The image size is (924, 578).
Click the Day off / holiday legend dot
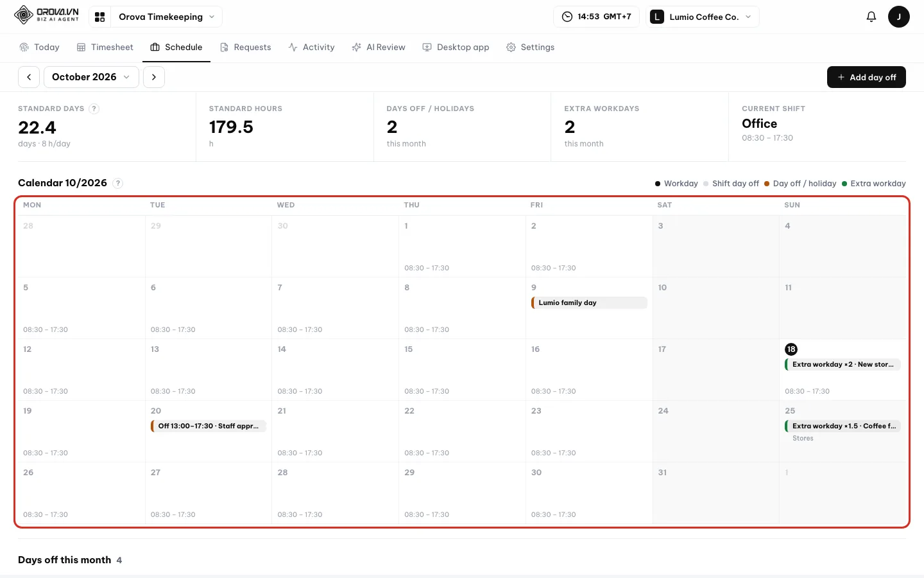[767, 184]
